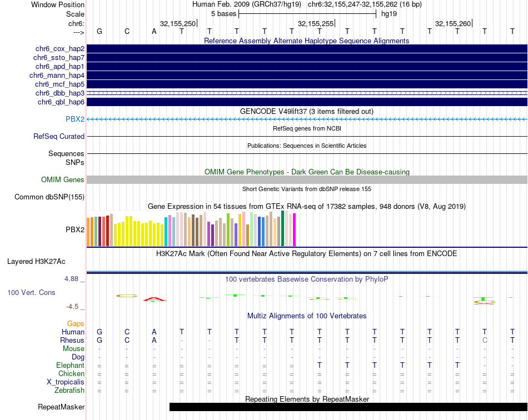Click the gray C in the Rhesus row
Image resolution: width=528 pixels, height=420 pixels.
485,340
